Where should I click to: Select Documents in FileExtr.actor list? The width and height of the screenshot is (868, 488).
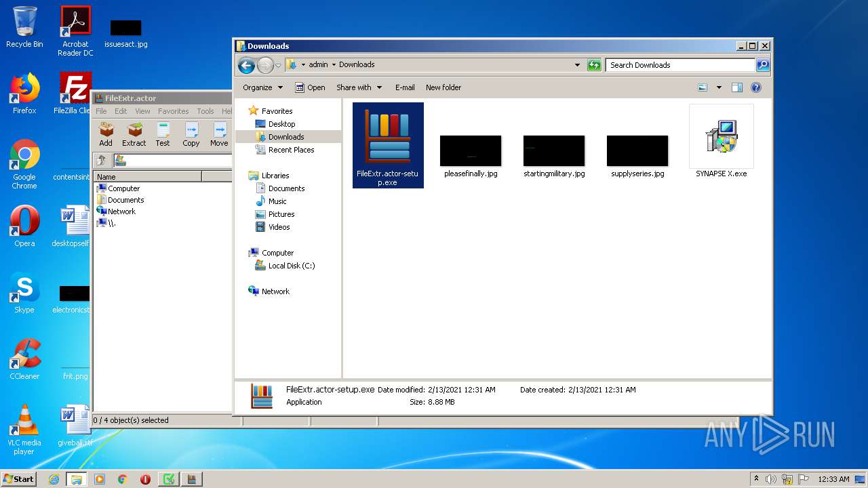pos(121,200)
